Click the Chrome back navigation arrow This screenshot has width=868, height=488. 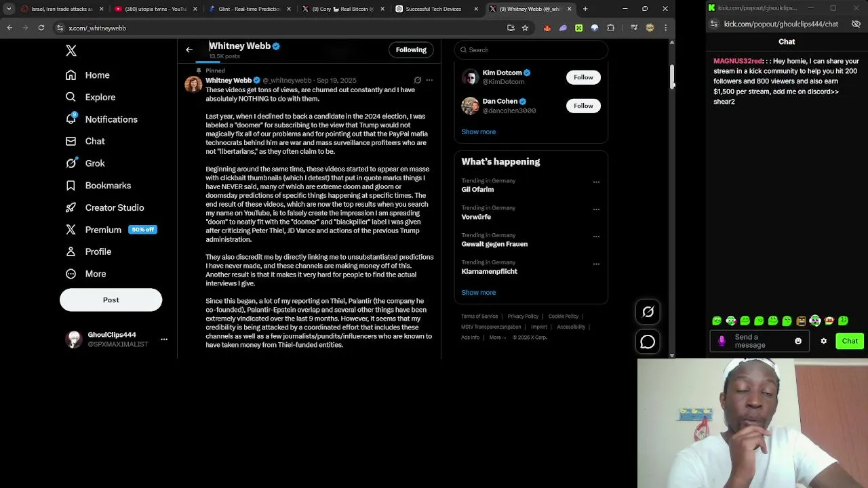9,28
